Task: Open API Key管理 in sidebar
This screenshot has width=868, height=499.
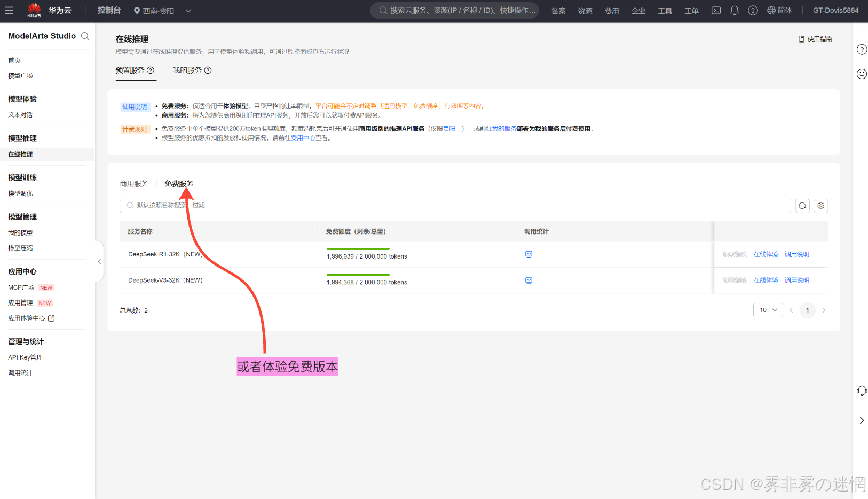Action: click(25, 357)
